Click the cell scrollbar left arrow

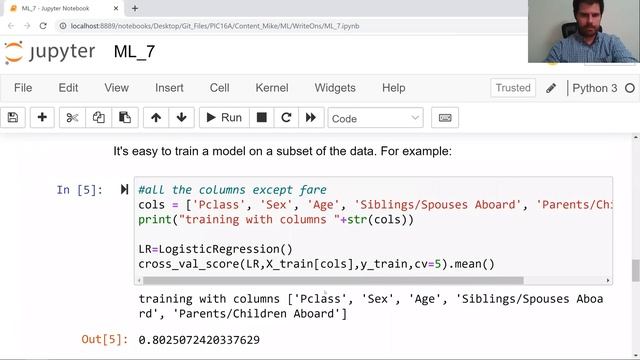click(139, 280)
